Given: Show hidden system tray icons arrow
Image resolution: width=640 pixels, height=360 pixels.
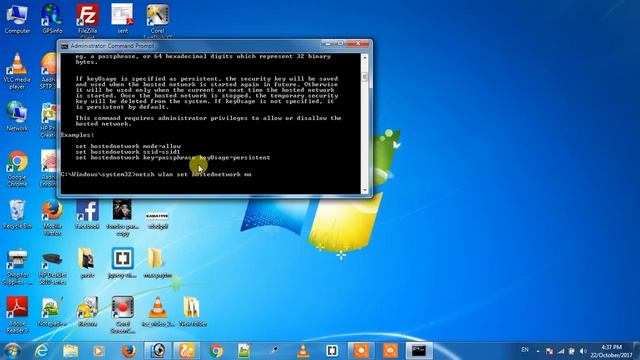Looking at the screenshot, I should point(538,351).
